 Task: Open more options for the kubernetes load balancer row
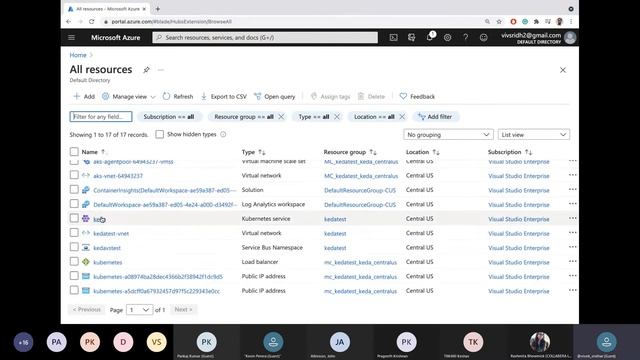(572, 262)
